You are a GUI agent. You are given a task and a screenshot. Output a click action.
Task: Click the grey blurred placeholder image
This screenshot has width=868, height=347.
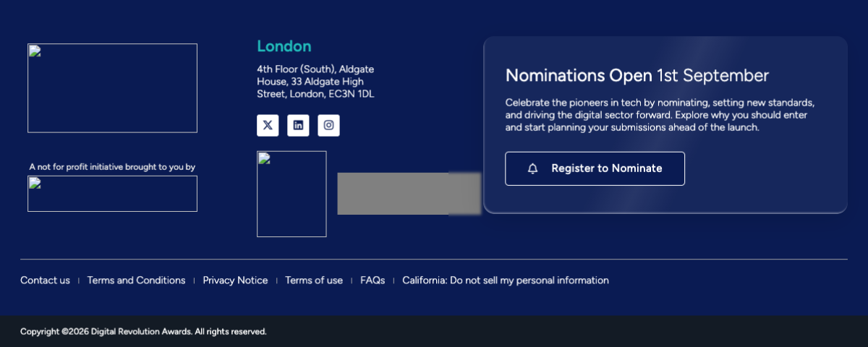[409, 194]
